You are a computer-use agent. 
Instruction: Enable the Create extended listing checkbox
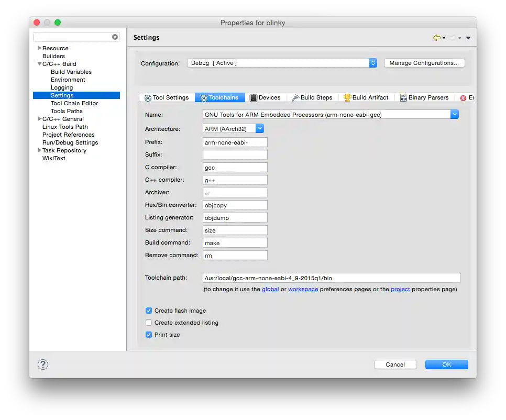149,323
